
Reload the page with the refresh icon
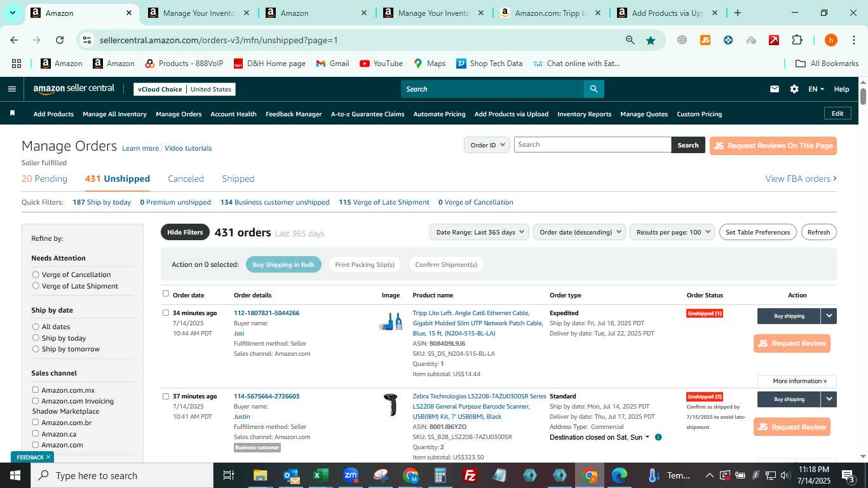[60, 40]
